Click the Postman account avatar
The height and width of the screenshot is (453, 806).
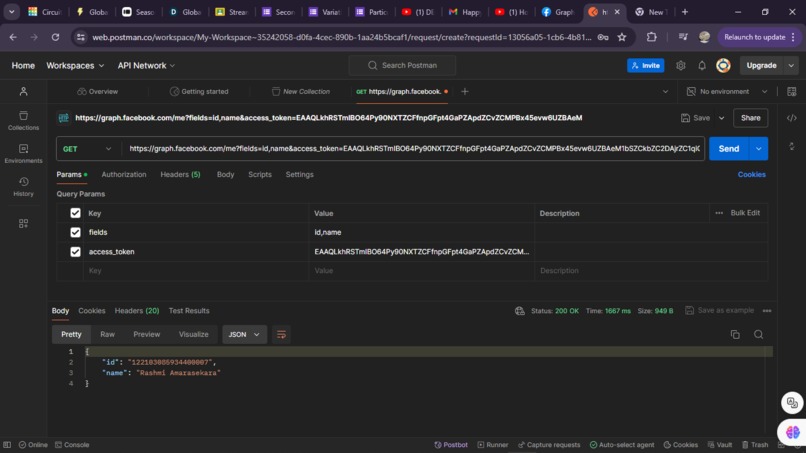[723, 65]
